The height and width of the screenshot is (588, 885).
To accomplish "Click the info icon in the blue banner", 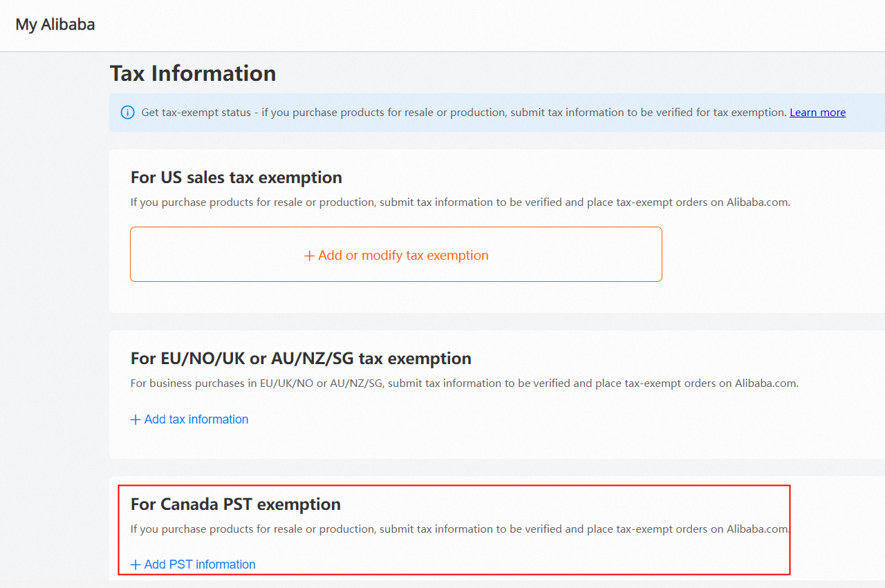I will [x=127, y=113].
